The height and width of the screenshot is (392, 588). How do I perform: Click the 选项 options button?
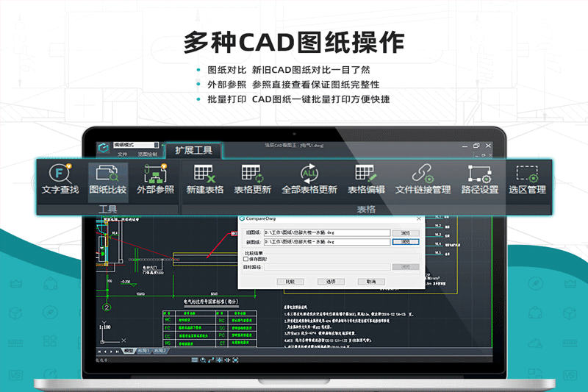330,282
